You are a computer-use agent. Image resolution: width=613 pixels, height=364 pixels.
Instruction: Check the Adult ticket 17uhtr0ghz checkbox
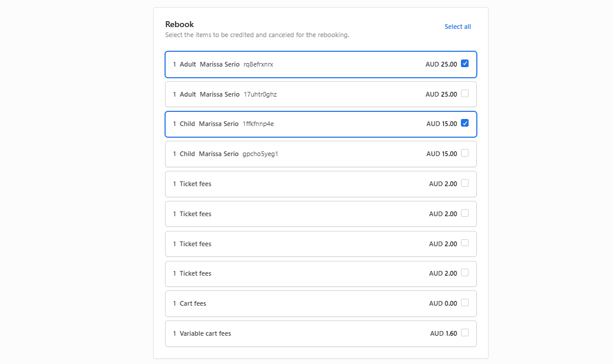464,94
